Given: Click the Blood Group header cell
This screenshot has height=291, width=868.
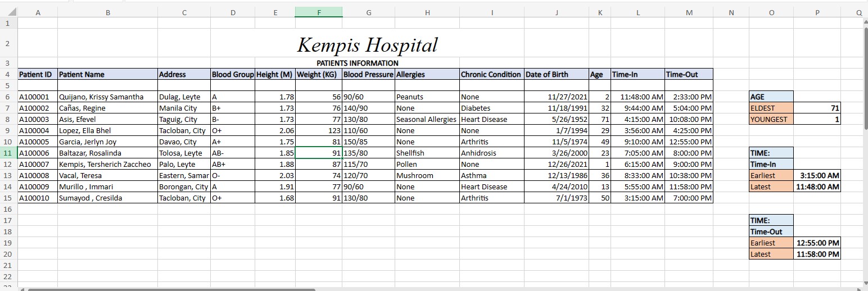Looking at the screenshot, I should 233,74.
